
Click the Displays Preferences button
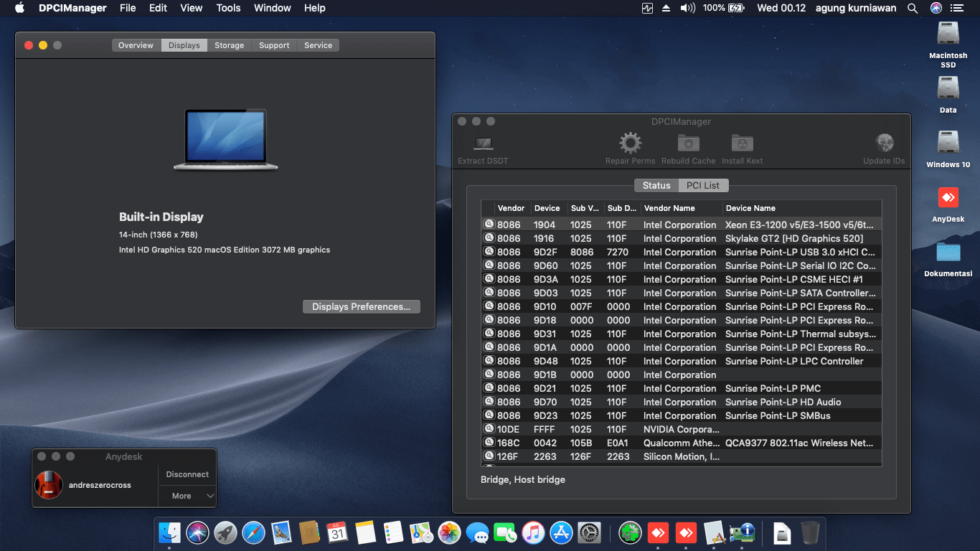point(361,306)
